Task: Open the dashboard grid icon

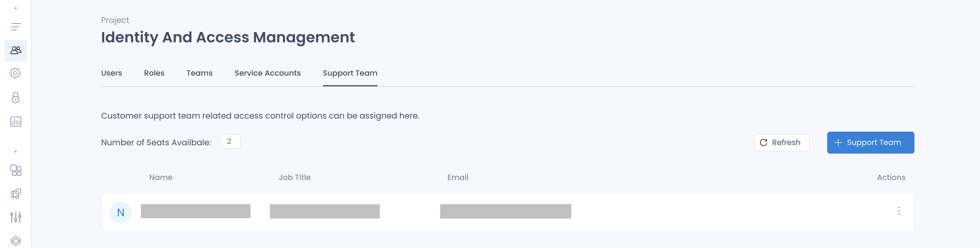Action: tap(16, 170)
